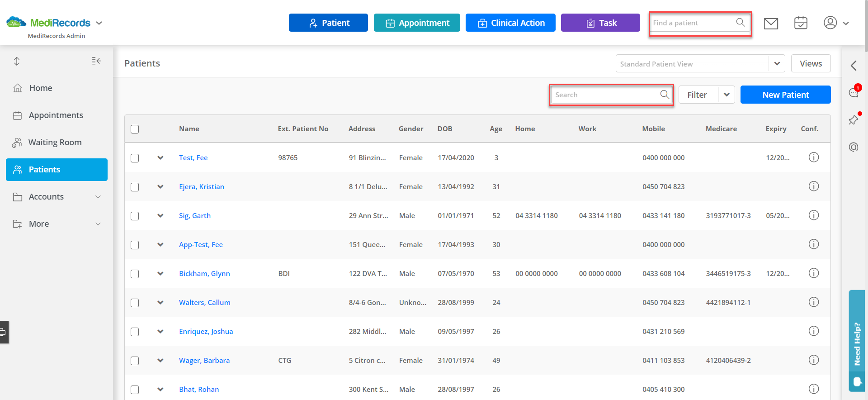
Task: Open the Standard Patient View dropdown
Action: (x=700, y=63)
